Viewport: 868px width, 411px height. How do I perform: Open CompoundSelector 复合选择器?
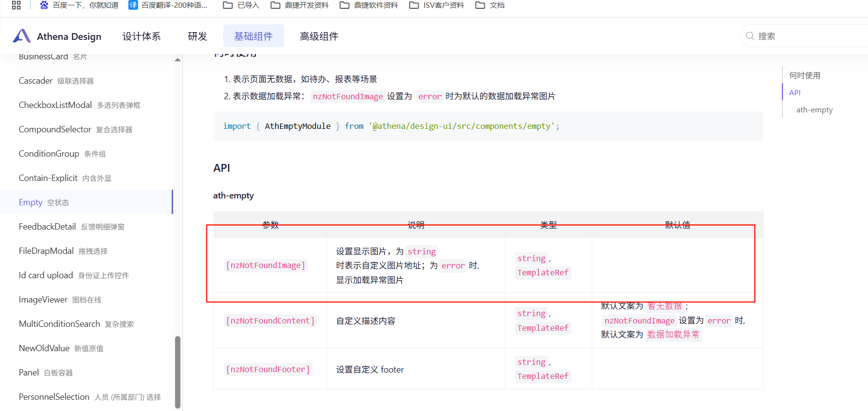[75, 129]
